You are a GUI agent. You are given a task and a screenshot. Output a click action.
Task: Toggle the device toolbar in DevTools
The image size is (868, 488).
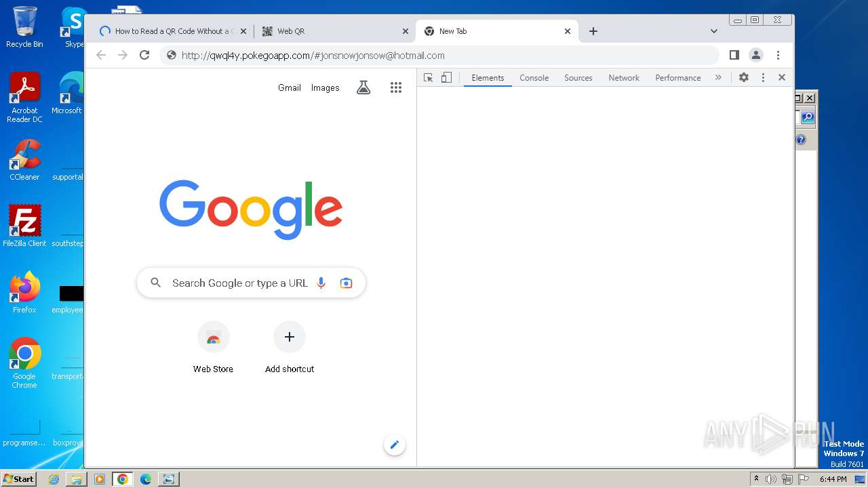(x=446, y=78)
